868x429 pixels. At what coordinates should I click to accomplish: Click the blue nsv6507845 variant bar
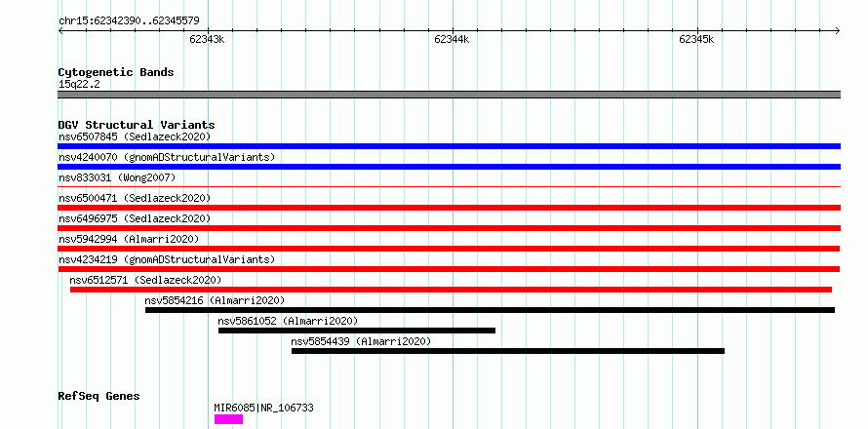click(449, 146)
